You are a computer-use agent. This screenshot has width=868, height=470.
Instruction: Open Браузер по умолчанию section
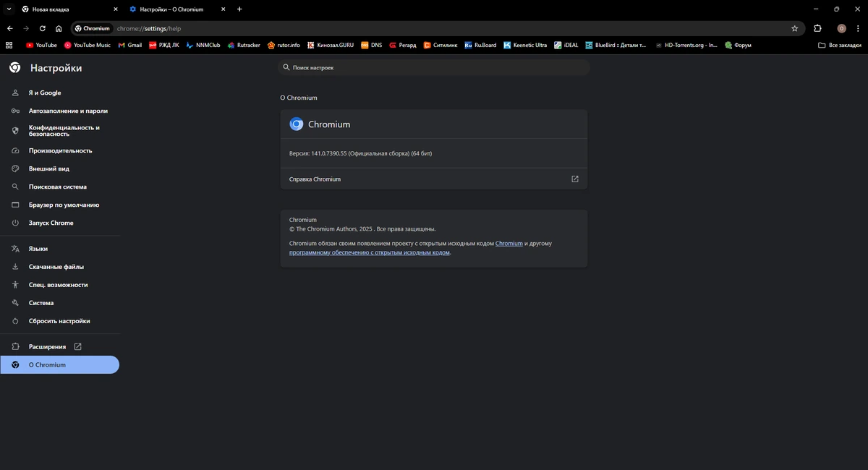[x=60, y=205]
